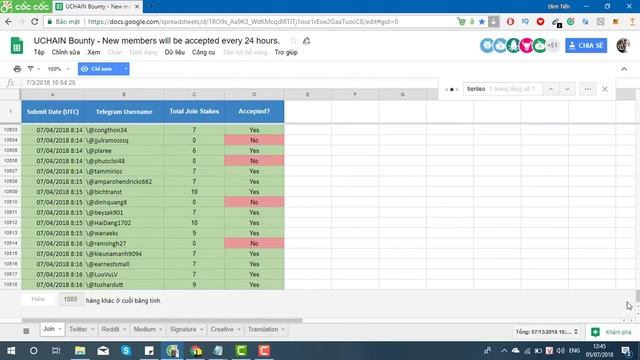Click the IQ extension icon
Viewport: 640px width, 360px height.
525,21
